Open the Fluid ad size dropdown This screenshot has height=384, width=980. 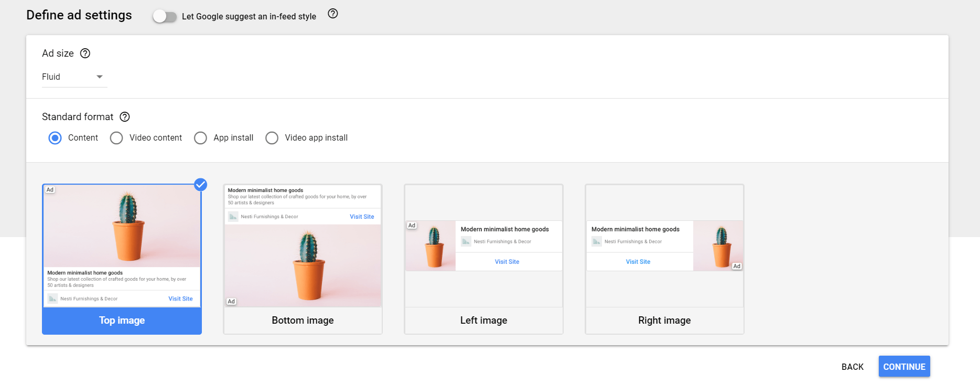[x=74, y=77]
